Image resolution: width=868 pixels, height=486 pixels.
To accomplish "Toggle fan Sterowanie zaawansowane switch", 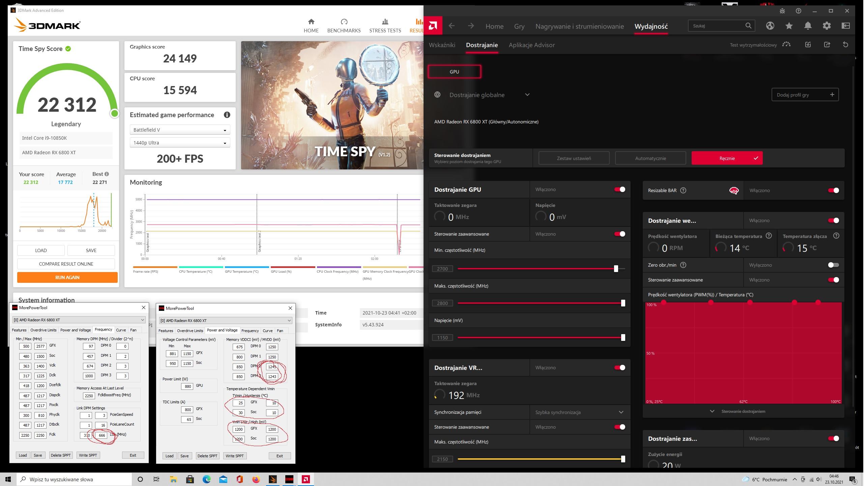I will pyautogui.click(x=833, y=280).
